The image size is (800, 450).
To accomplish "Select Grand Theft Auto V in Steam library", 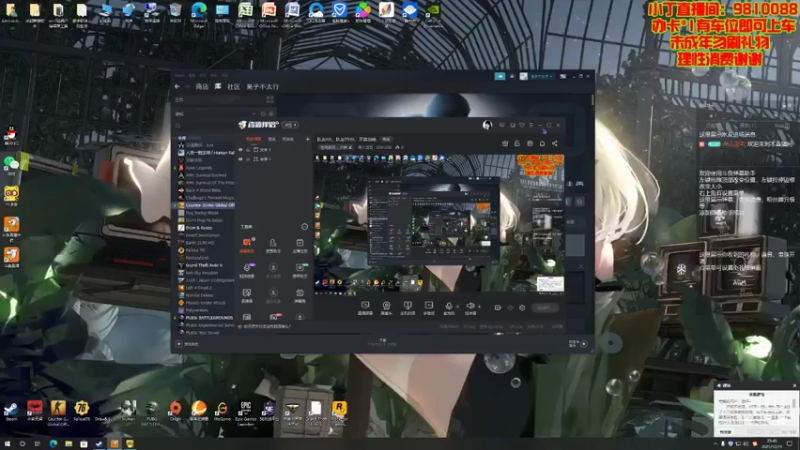I will point(206,265).
